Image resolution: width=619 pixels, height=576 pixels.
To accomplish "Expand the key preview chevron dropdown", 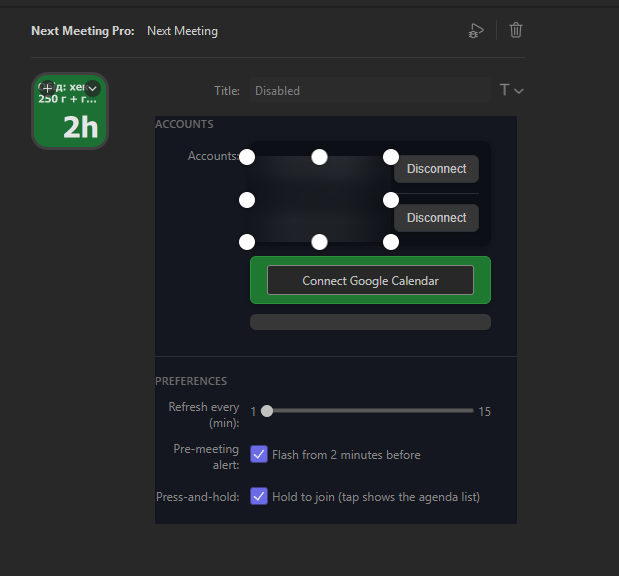I will point(92,88).
